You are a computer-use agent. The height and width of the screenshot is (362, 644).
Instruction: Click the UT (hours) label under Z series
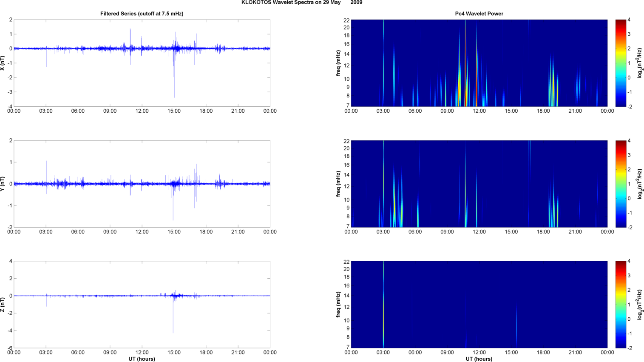coord(142,359)
